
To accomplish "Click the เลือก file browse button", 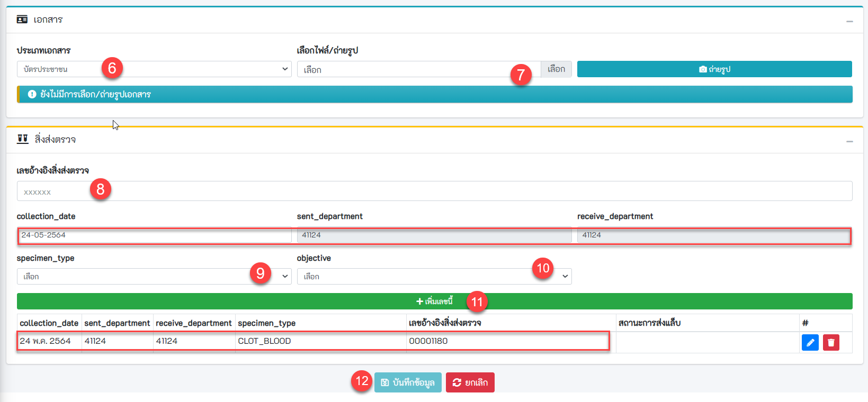I will (x=556, y=69).
